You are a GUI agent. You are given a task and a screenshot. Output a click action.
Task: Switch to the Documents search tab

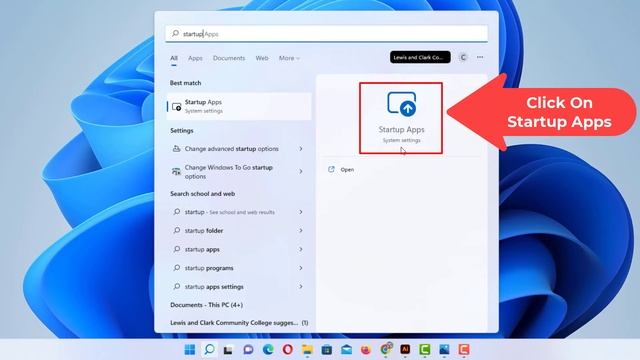[x=229, y=58]
